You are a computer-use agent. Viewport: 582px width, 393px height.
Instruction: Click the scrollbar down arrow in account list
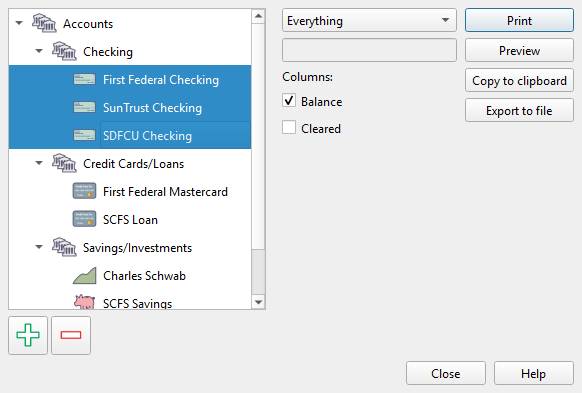[258, 302]
